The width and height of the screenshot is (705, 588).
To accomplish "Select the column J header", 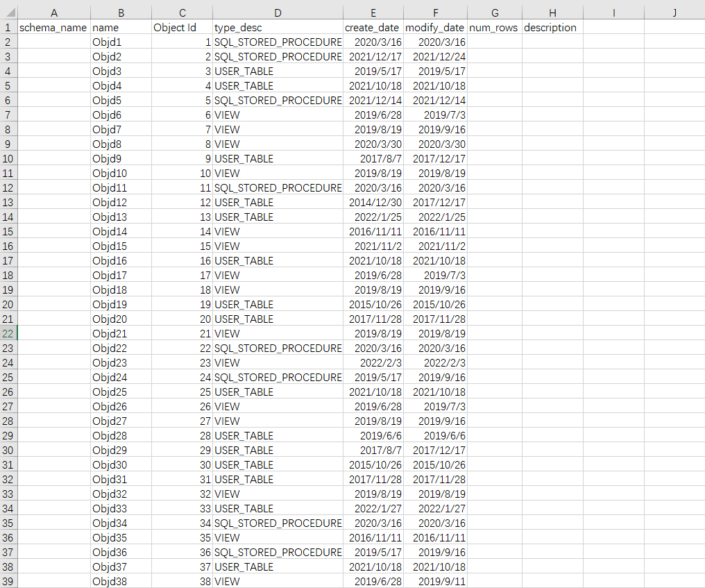I will pyautogui.click(x=674, y=13).
